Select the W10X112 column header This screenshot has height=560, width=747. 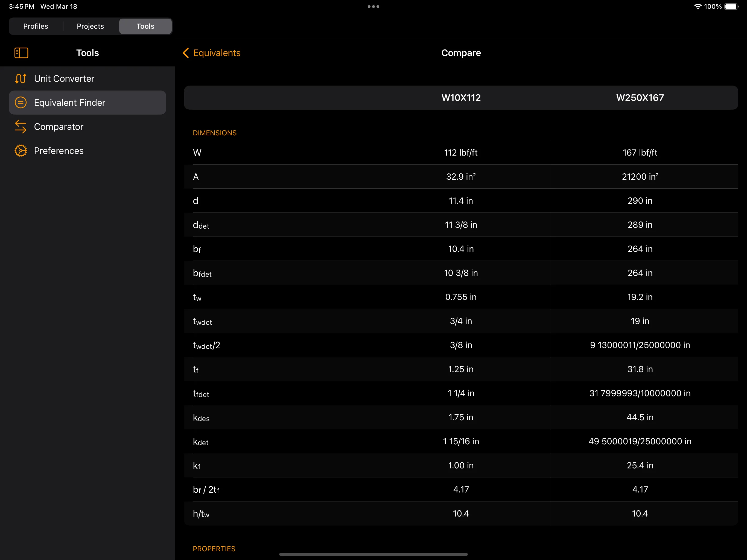461,98
